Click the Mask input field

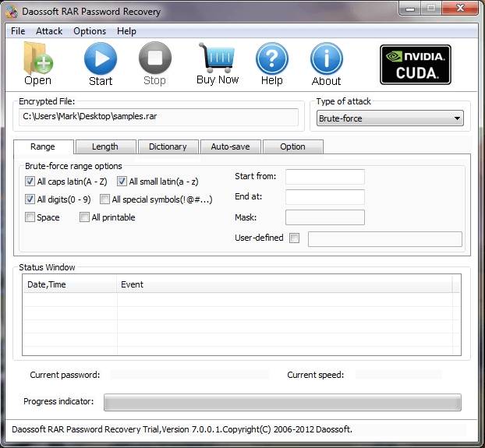tap(325, 217)
